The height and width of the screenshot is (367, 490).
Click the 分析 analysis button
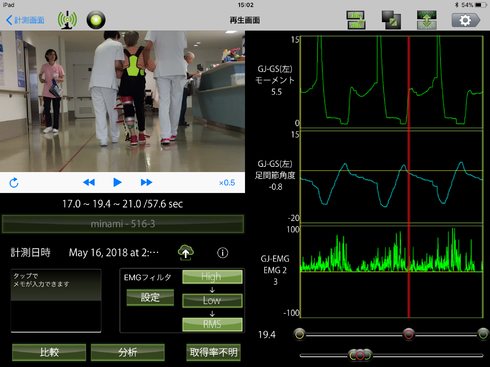click(x=128, y=352)
